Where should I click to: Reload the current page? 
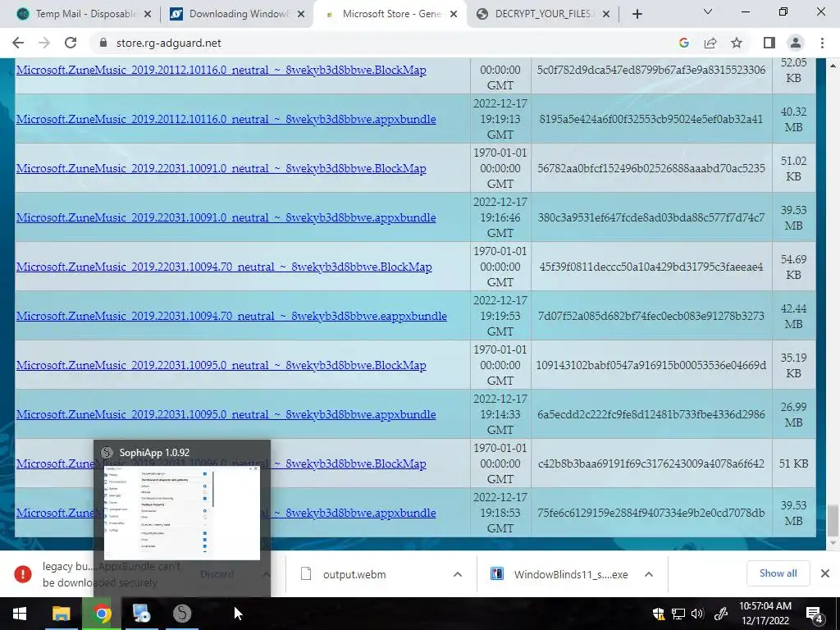[71, 43]
